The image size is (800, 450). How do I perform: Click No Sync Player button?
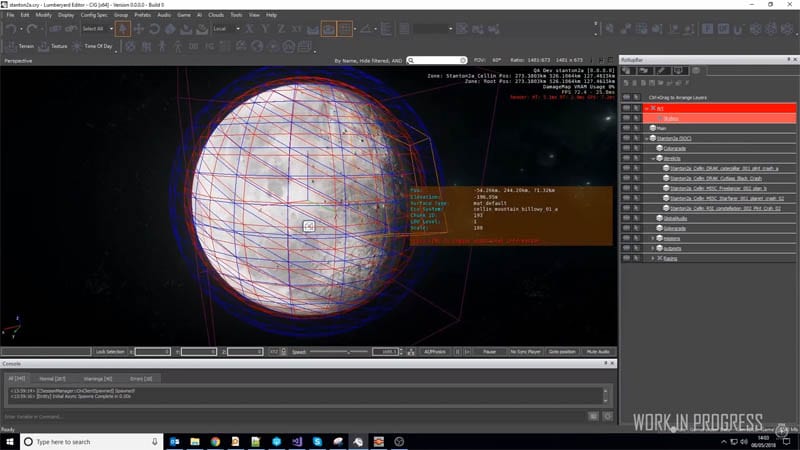click(x=526, y=352)
